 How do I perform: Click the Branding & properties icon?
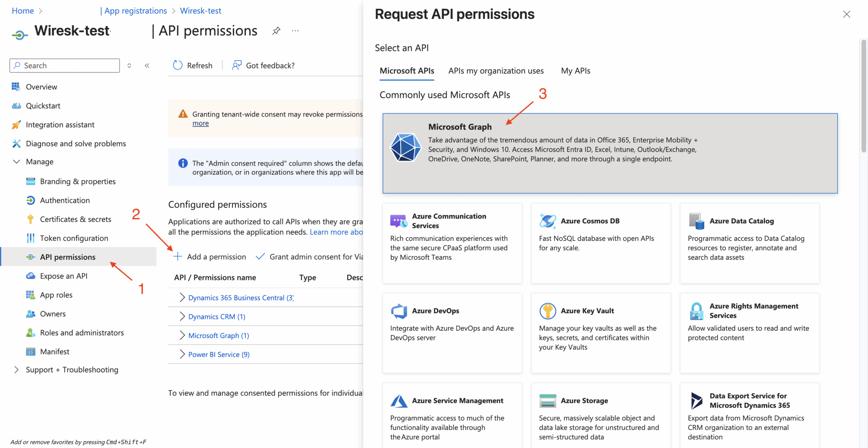(31, 181)
